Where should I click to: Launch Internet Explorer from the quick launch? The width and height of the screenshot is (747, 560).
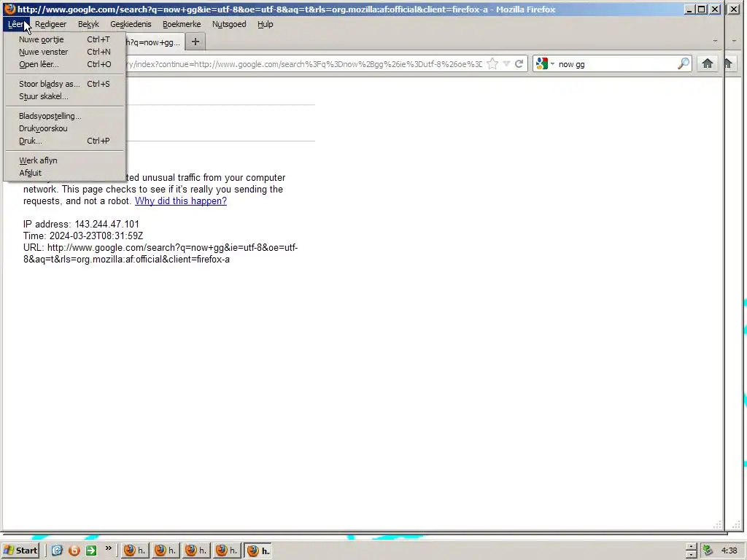coord(57,551)
